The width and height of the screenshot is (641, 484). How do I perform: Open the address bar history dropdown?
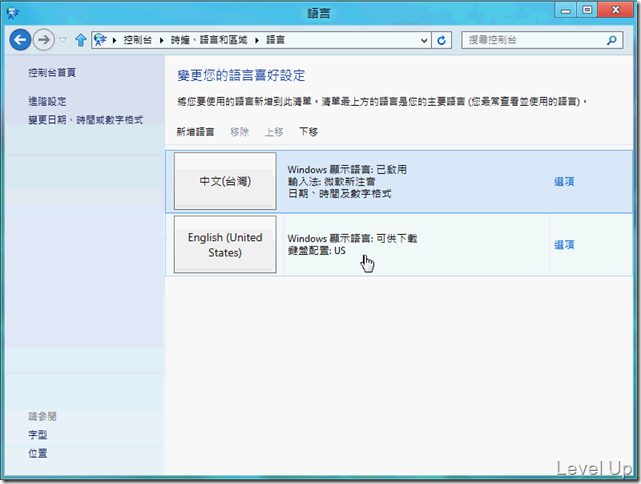click(x=424, y=40)
